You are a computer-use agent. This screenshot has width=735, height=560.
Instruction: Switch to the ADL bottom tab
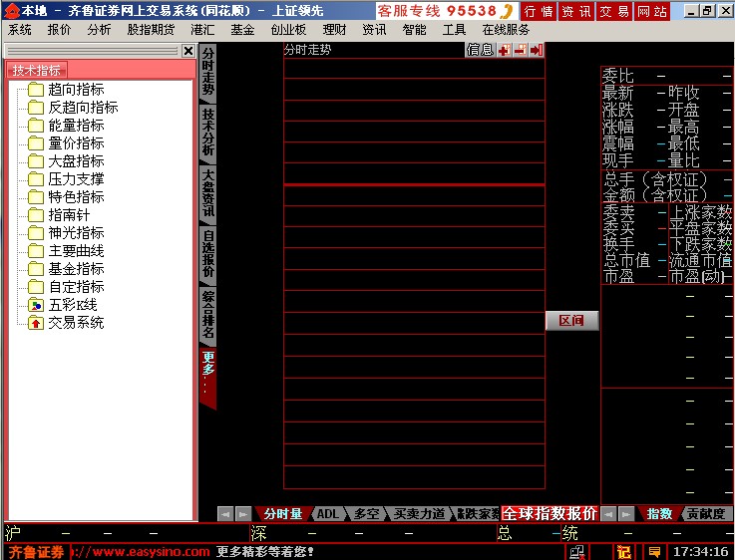click(x=328, y=513)
